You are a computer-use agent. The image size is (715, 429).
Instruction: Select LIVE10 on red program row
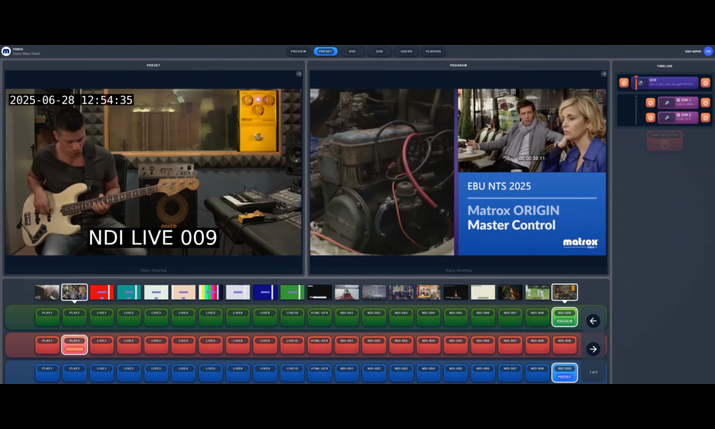(292, 346)
